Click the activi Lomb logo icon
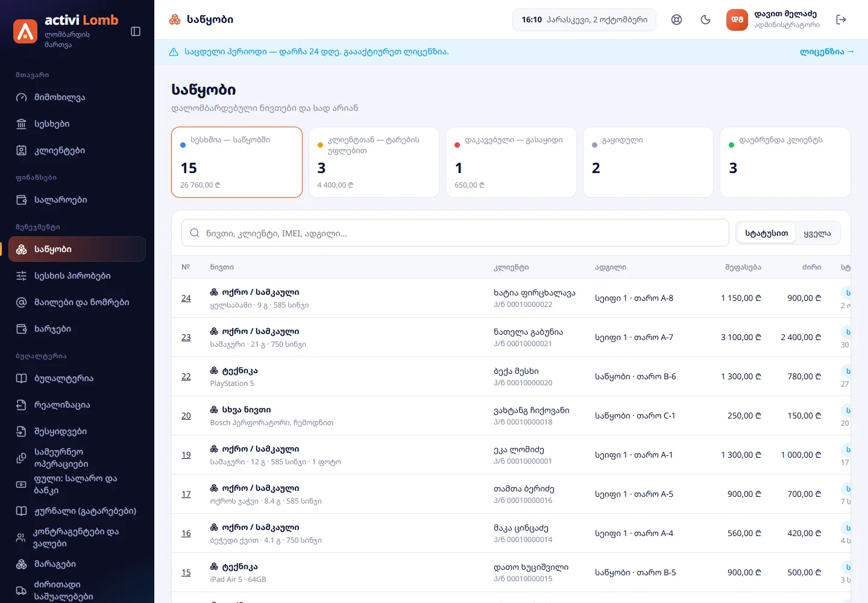The height and width of the screenshot is (603, 868). click(25, 31)
